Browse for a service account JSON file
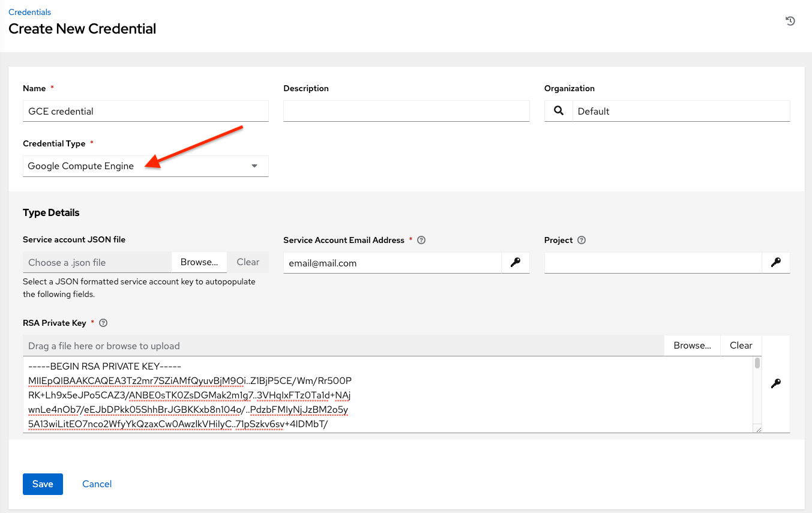 pos(199,262)
